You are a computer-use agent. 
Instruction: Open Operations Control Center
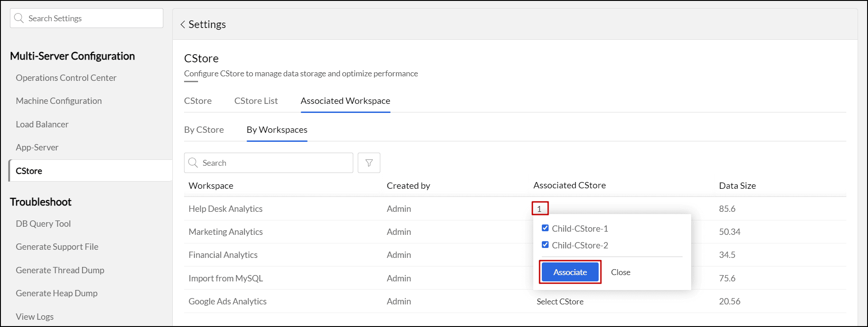66,78
